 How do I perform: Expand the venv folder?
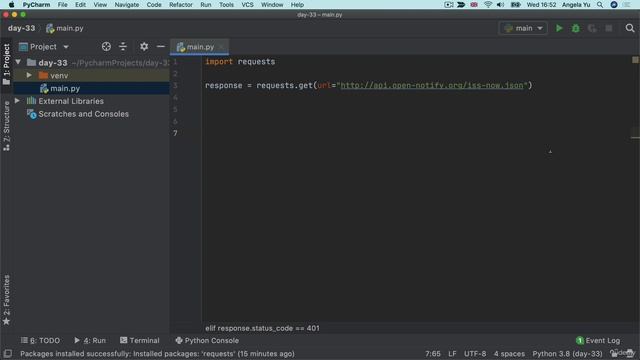[29, 75]
